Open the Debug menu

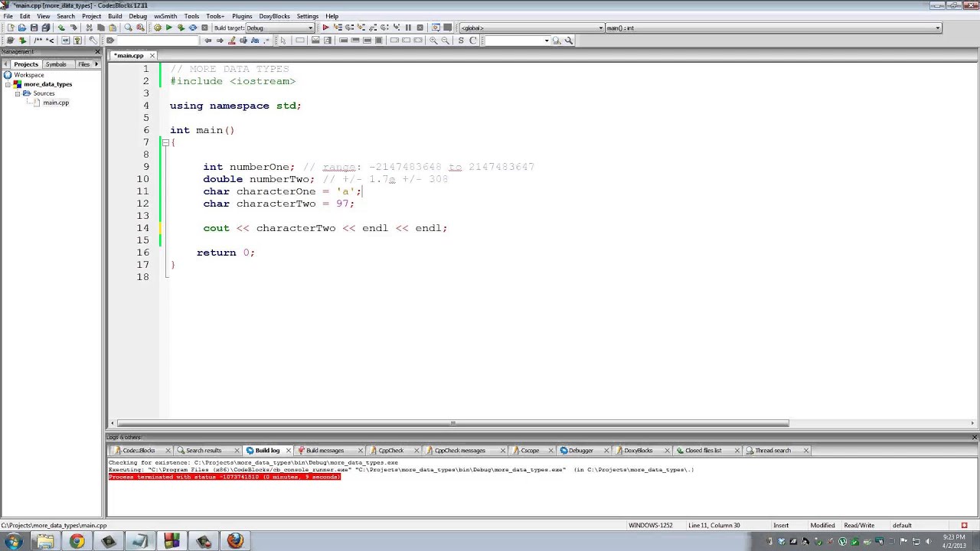pyautogui.click(x=138, y=16)
